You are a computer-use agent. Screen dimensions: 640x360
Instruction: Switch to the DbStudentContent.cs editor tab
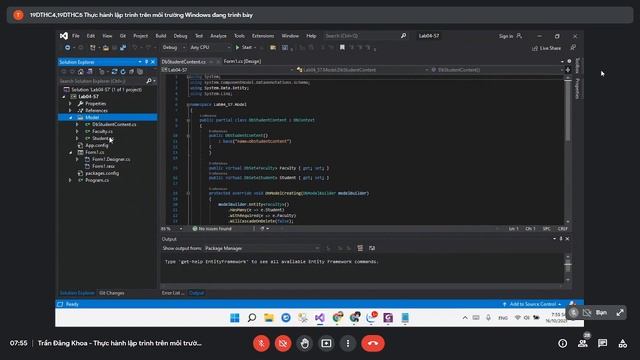184,62
